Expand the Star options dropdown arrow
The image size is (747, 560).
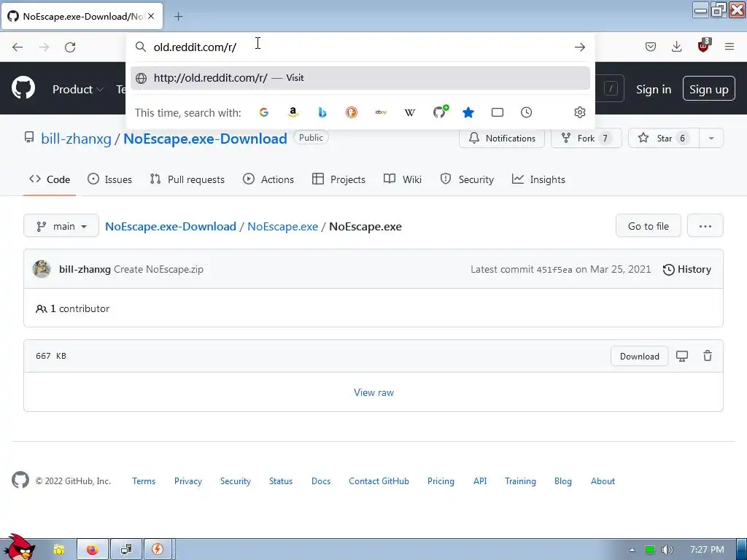click(711, 138)
